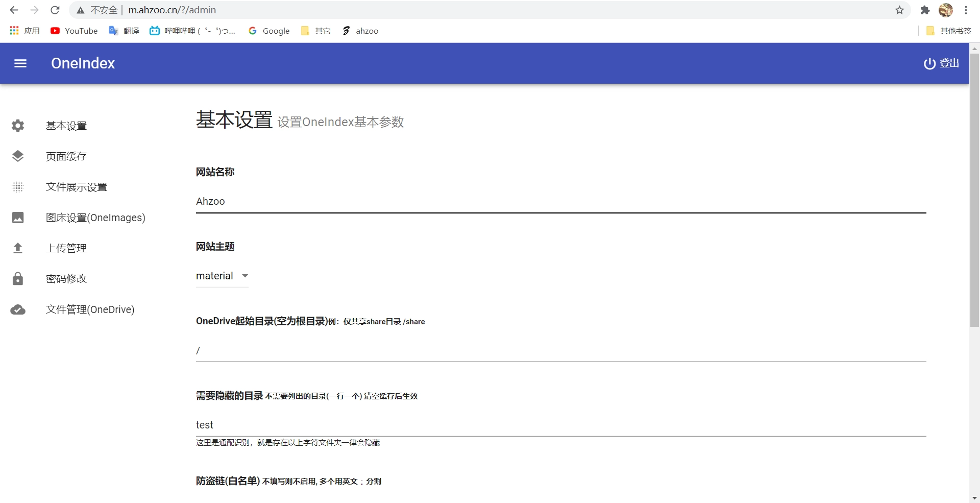Open the Chrome browser menu (three dots)
Screen dimensions: 980x503
(x=966, y=10)
